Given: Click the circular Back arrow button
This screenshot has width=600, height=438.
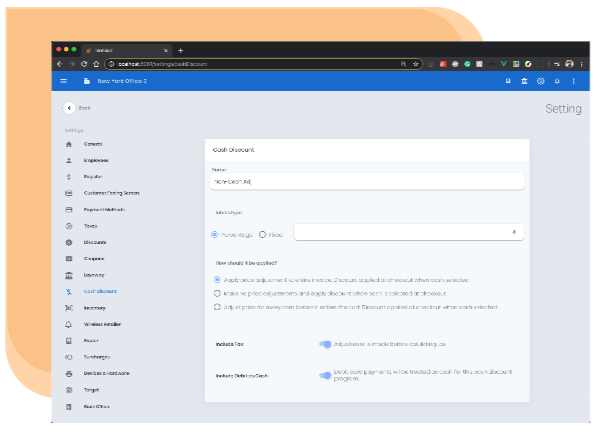Looking at the screenshot, I should click(69, 107).
